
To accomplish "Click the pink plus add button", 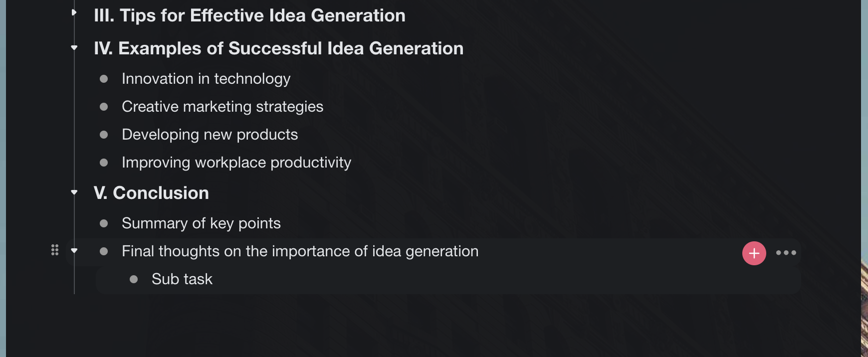I will coord(754,253).
